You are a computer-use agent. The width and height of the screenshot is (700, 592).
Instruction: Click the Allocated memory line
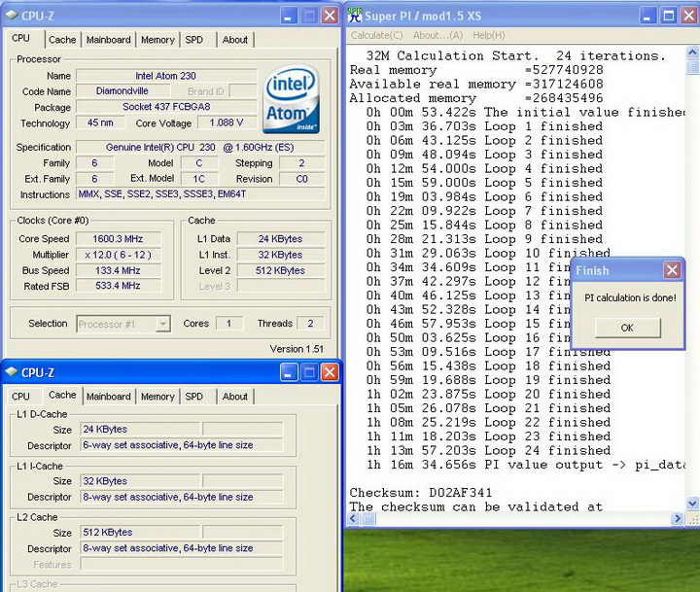tap(476, 98)
